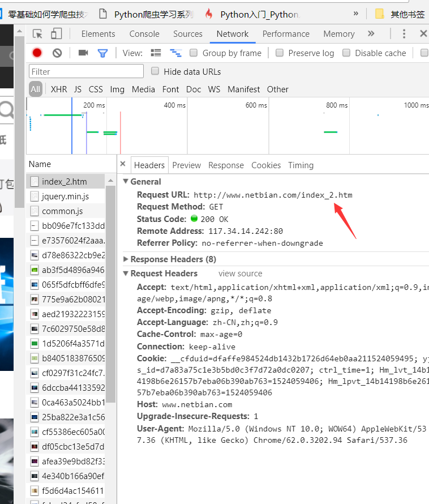
Task: Click the capture screenshots camera icon
Action: click(83, 53)
